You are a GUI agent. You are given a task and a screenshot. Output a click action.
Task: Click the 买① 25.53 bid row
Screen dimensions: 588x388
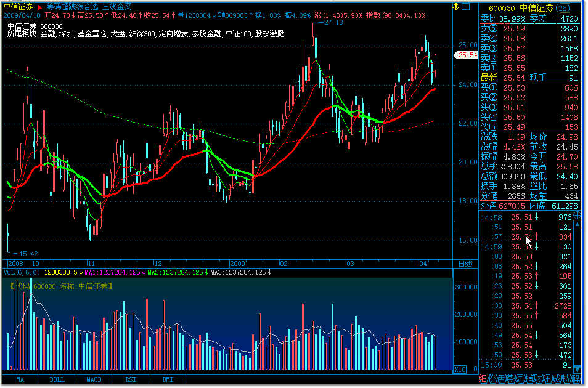[x=529, y=88]
